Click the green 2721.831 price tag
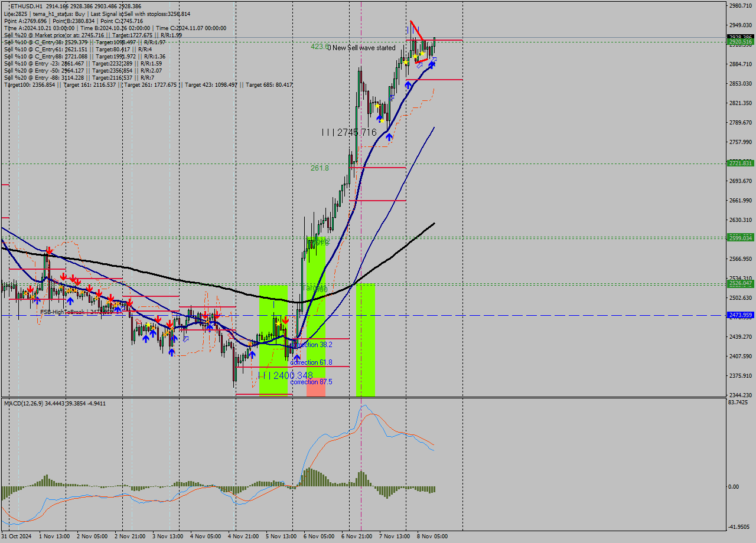The width and height of the screenshot is (756, 543). point(741,163)
